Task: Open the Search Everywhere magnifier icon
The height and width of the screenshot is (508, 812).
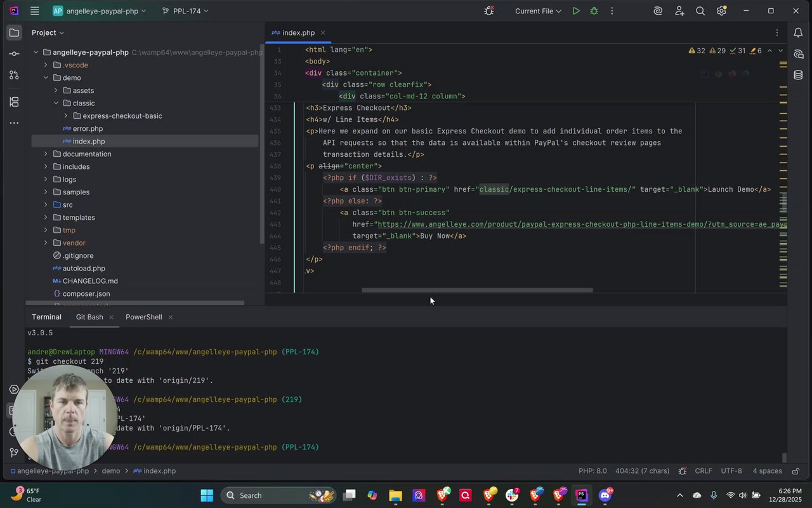Action: coord(700,11)
